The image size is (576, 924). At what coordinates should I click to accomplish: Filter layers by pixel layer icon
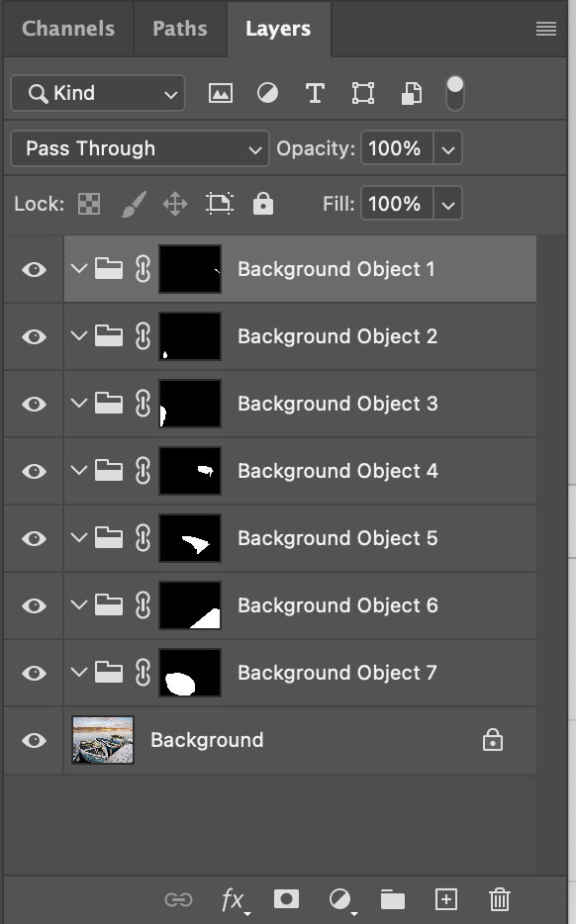click(221, 93)
